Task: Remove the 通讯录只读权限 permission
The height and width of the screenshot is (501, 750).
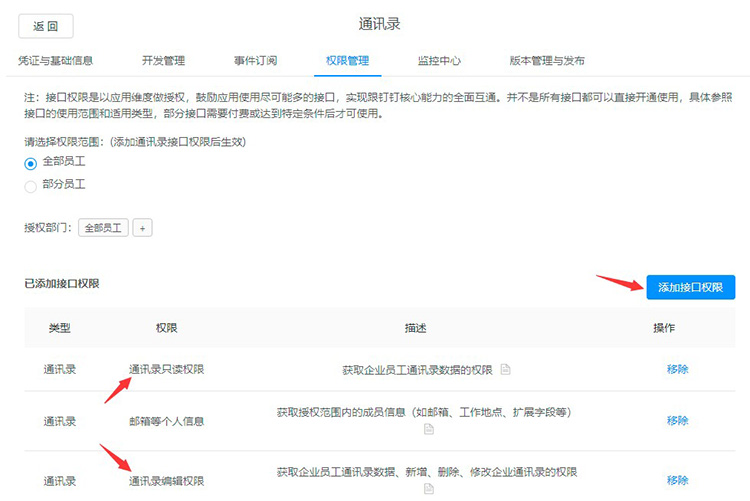Action: pyautogui.click(x=677, y=369)
